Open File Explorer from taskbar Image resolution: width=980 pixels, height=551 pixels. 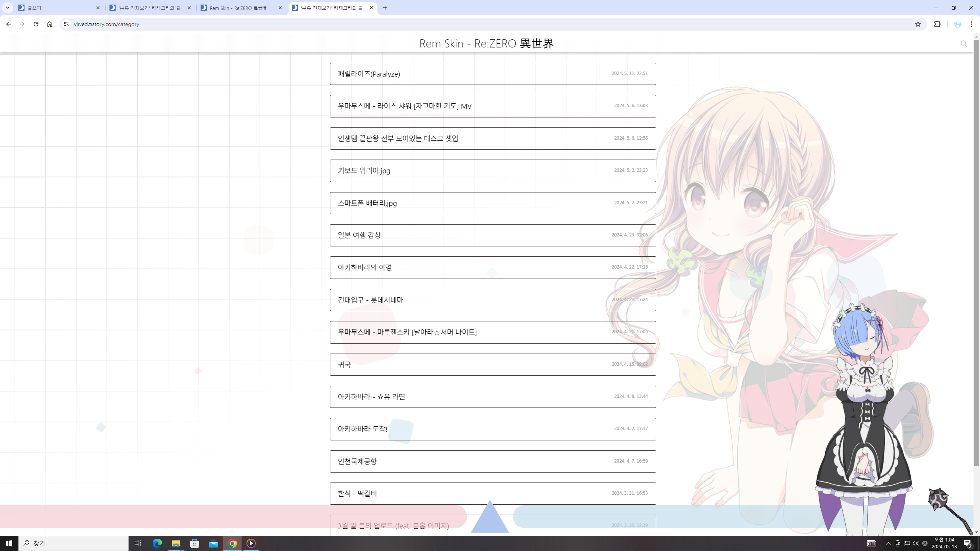(x=176, y=543)
